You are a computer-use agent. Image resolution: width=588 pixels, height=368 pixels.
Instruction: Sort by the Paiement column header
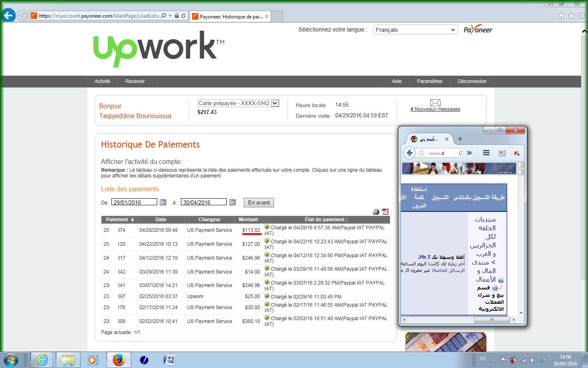pyautogui.click(x=119, y=220)
